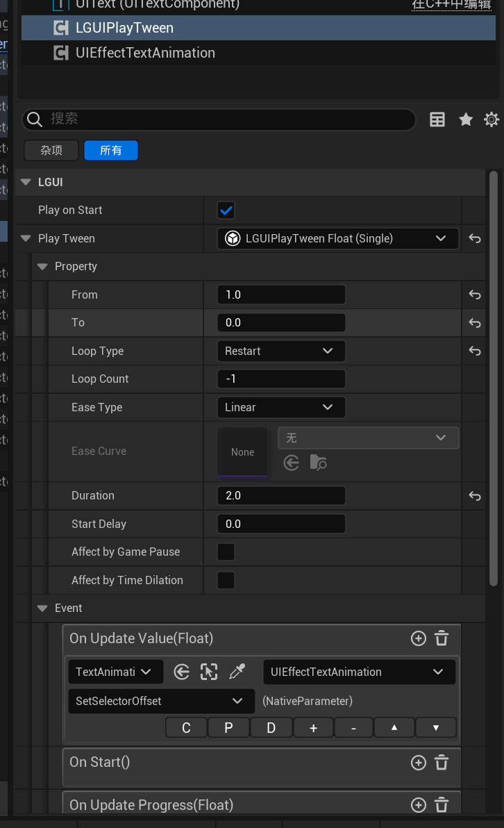Toggle the property matrix table icon
This screenshot has width=504, height=828.
(x=437, y=119)
